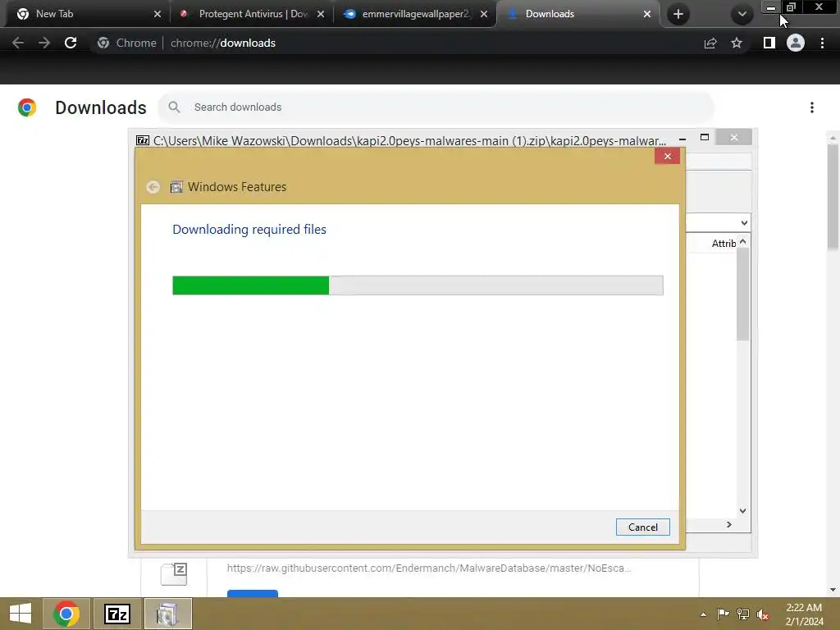Cancel the Windows Features download

pos(643,527)
